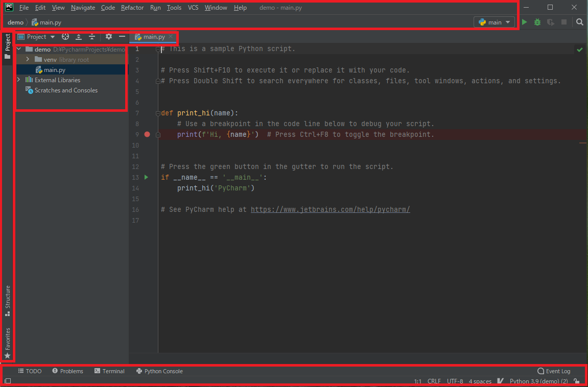
Task: Expand External Libraries node
Action: click(19, 80)
